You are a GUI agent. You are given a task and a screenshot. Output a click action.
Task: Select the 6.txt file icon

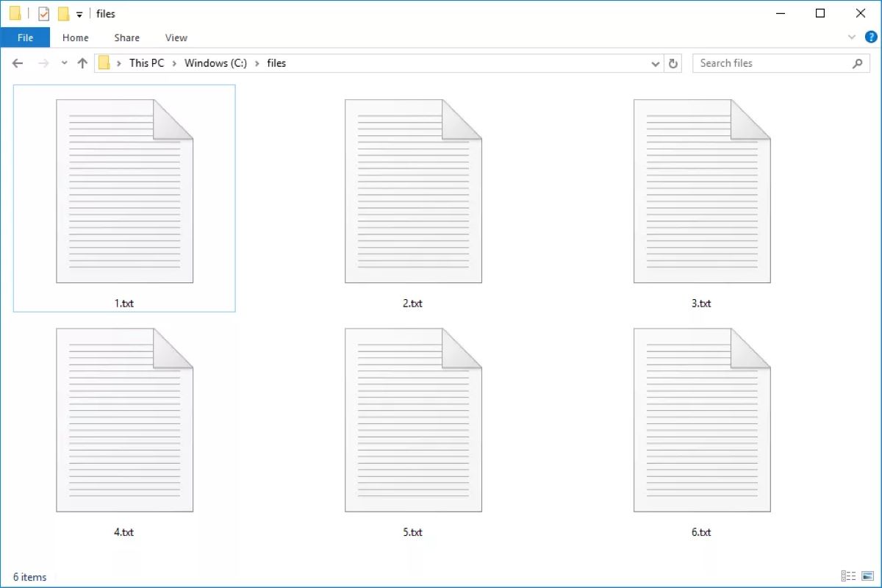(702, 420)
